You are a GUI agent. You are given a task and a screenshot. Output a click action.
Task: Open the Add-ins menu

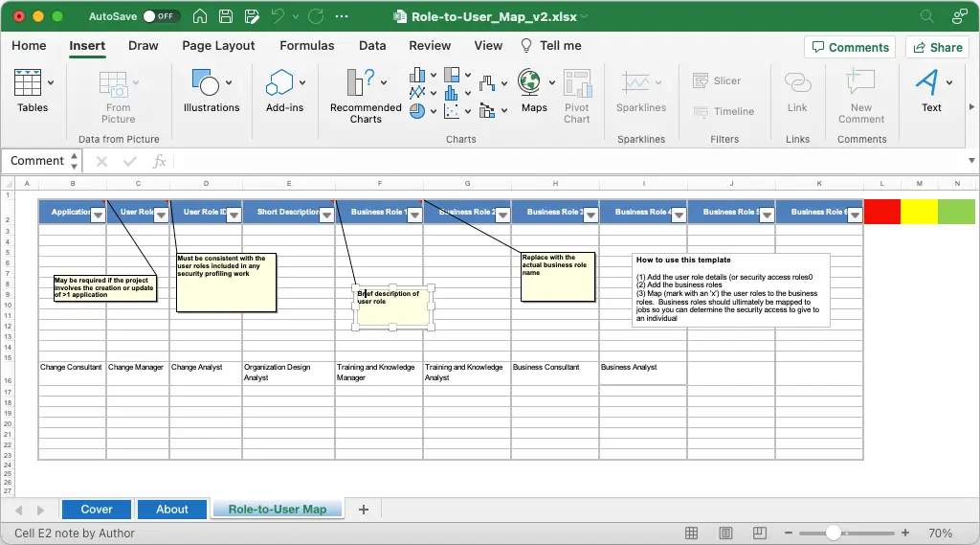pyautogui.click(x=284, y=91)
